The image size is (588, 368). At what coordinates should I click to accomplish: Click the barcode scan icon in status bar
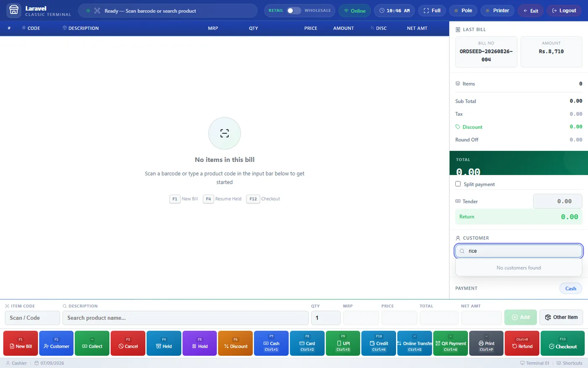click(x=97, y=11)
